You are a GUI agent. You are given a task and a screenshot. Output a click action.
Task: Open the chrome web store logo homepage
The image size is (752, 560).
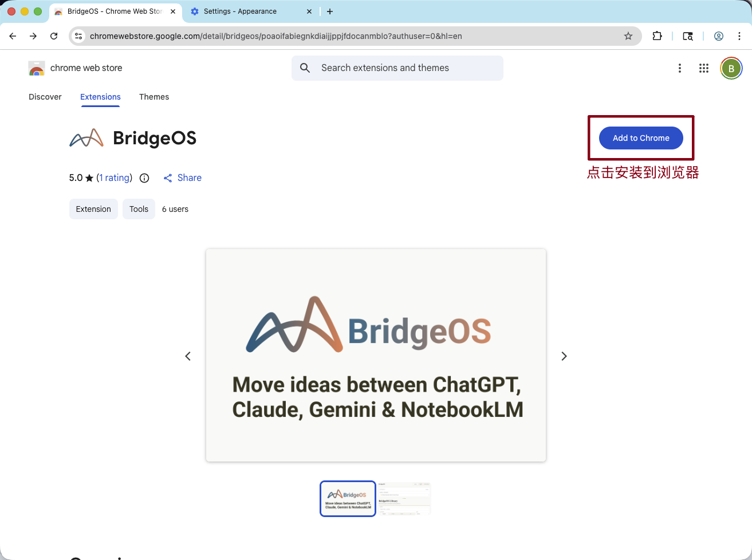75,68
